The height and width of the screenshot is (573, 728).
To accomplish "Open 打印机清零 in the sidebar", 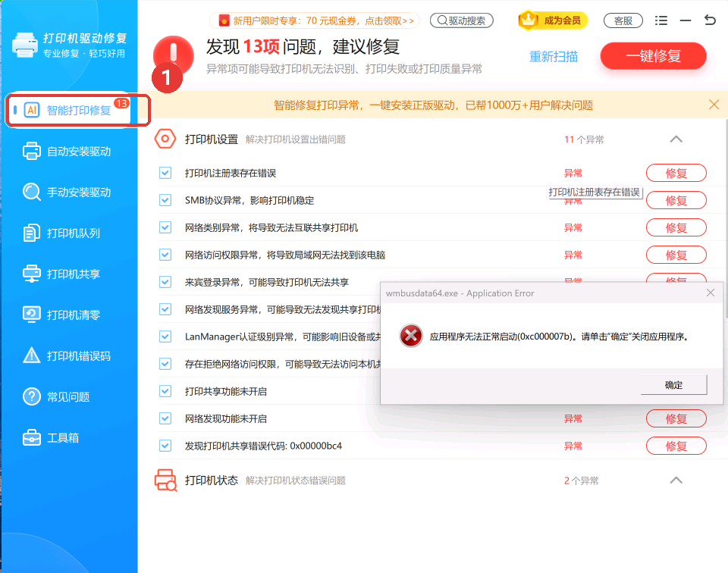I will pyautogui.click(x=61, y=315).
